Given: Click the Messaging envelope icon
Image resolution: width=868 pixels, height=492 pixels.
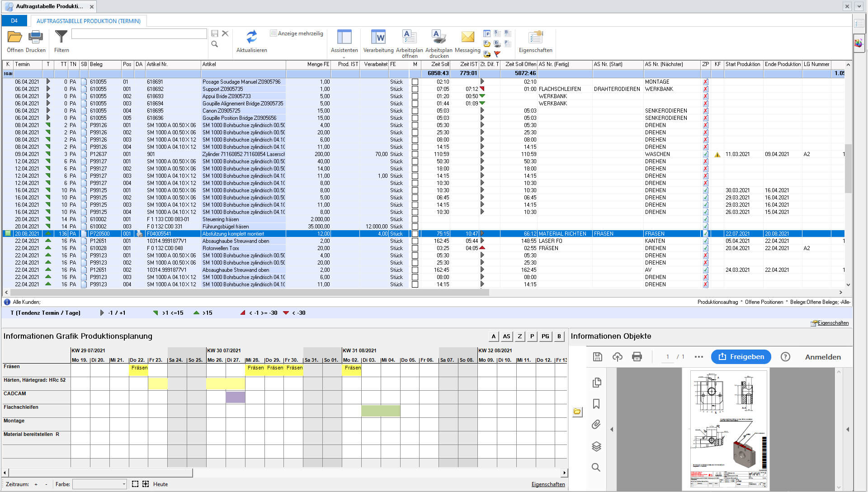Looking at the screenshot, I should click(467, 37).
